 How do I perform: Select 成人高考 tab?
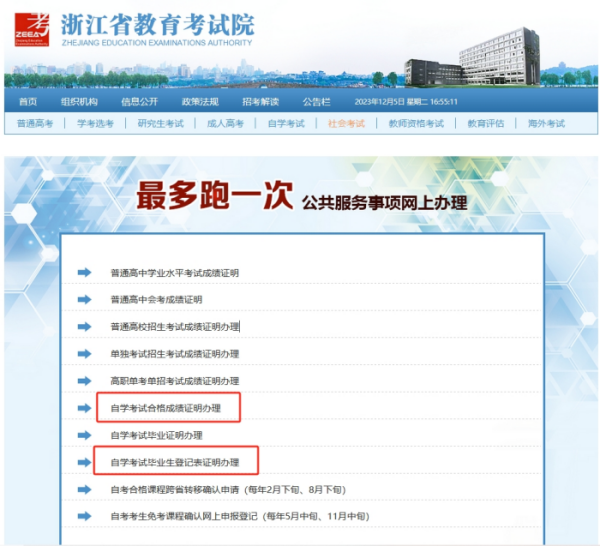225,124
